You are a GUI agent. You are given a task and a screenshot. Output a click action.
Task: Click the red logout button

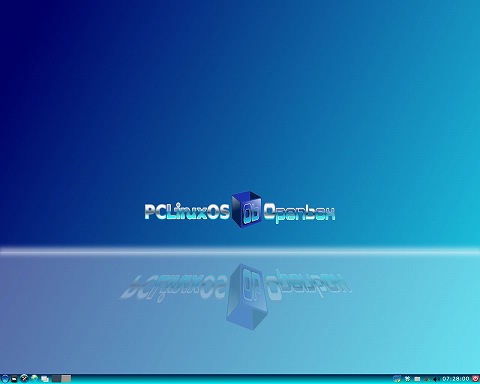pos(475,379)
